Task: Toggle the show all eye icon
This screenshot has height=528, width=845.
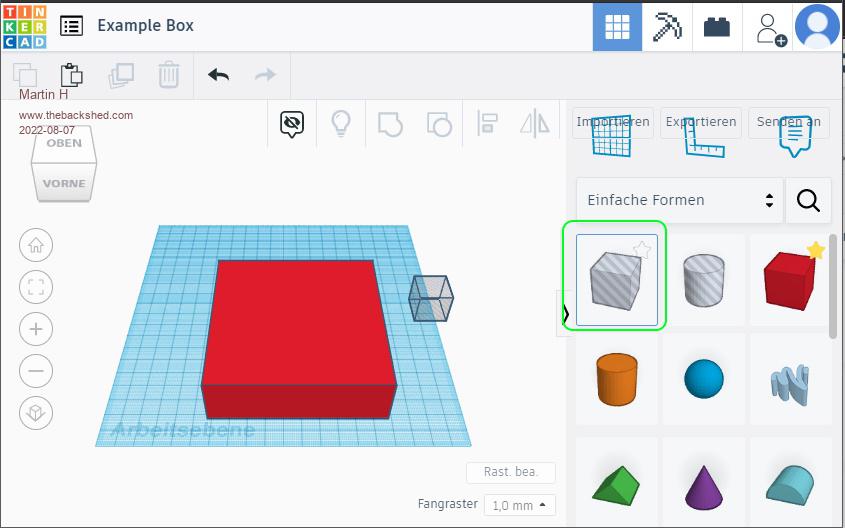Action: pyautogui.click(x=292, y=124)
